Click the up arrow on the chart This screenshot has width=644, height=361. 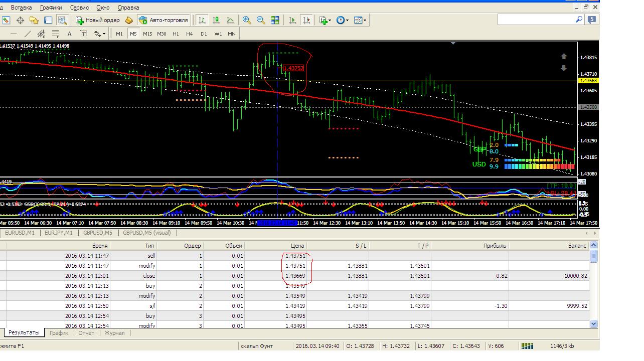563,57
